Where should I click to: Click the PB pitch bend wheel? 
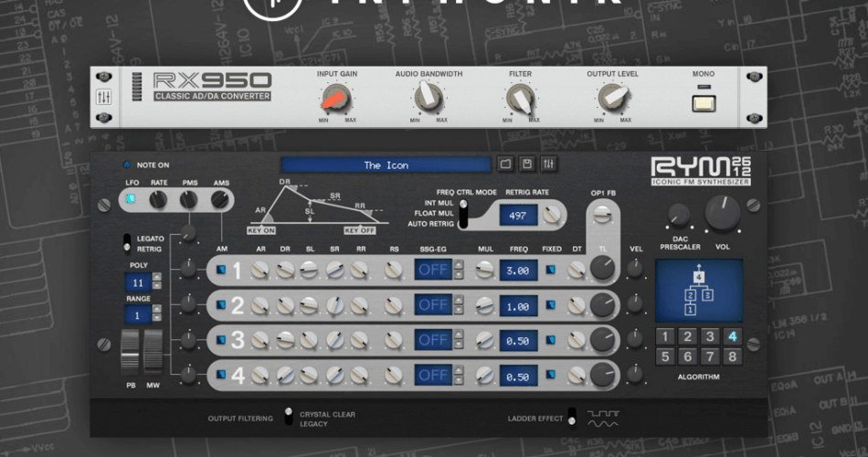pos(131,352)
